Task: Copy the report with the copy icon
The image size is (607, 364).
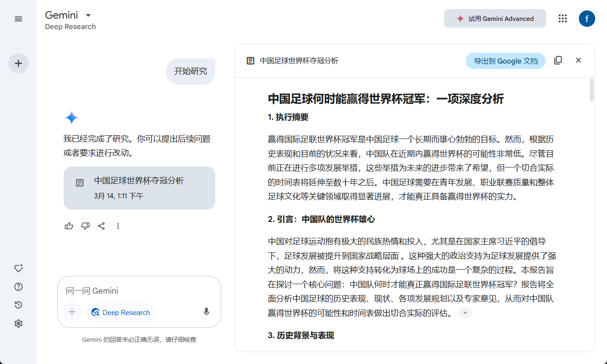Action: pos(558,60)
